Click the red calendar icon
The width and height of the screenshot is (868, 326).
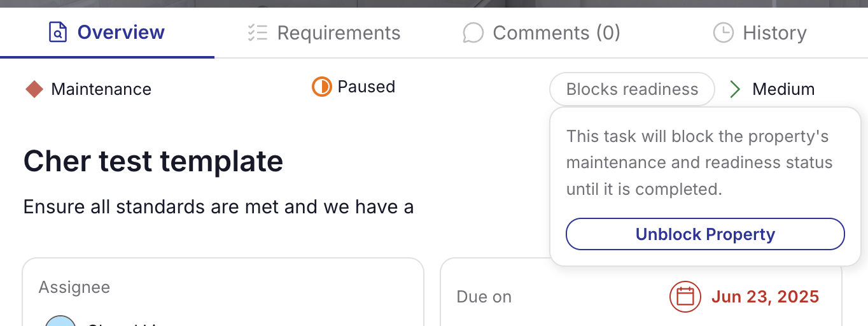coord(685,297)
